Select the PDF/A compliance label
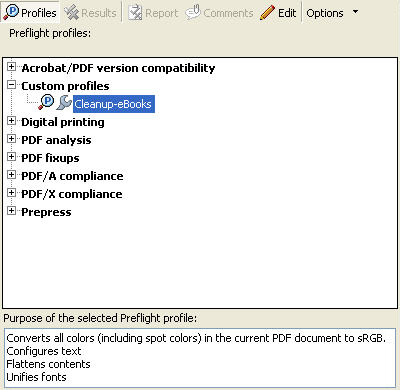The height and width of the screenshot is (390, 400). tap(72, 176)
